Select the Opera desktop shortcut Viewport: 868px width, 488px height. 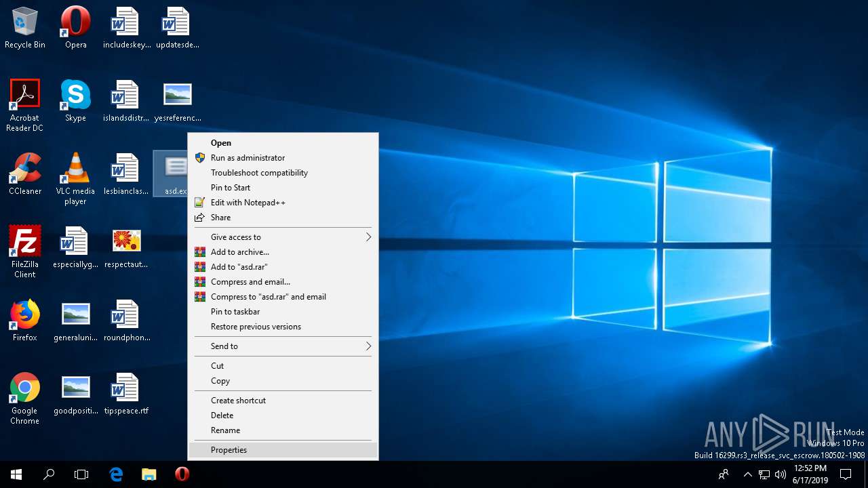pyautogui.click(x=75, y=28)
